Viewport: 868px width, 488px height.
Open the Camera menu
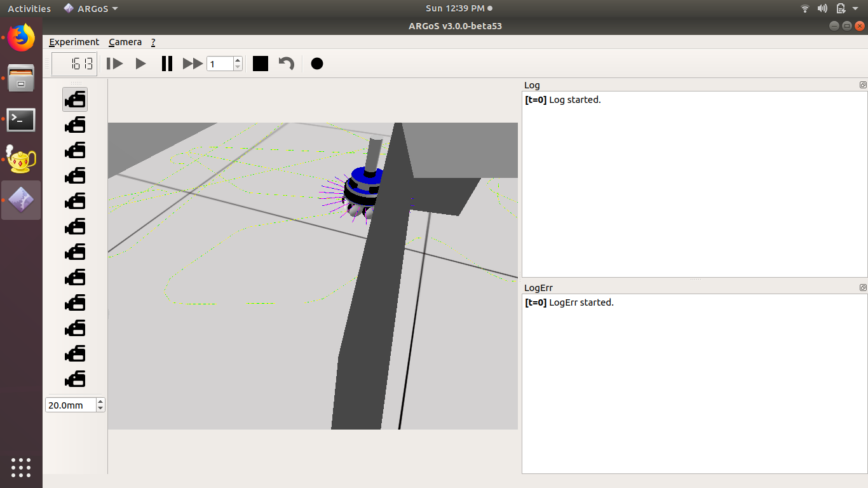pos(125,42)
